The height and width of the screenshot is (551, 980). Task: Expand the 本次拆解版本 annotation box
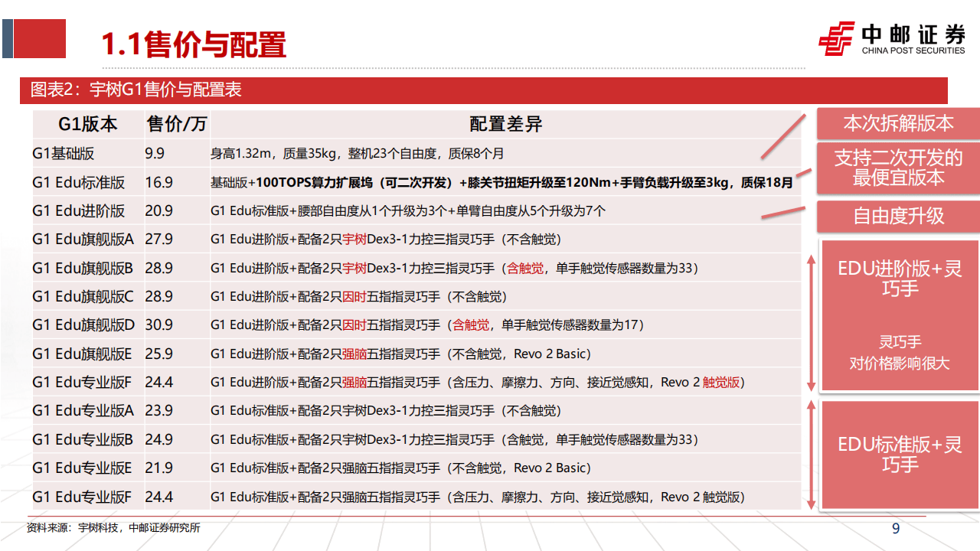coord(899,122)
